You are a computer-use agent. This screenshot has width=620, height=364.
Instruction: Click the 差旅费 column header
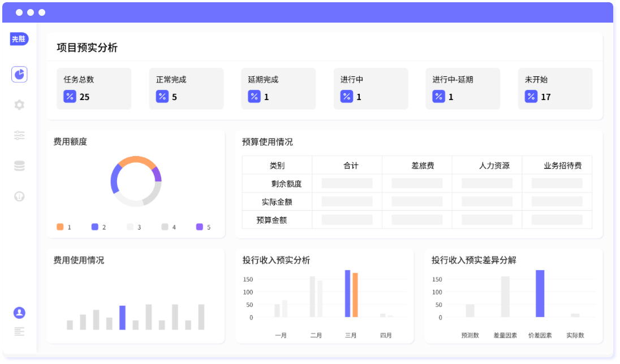(423, 166)
